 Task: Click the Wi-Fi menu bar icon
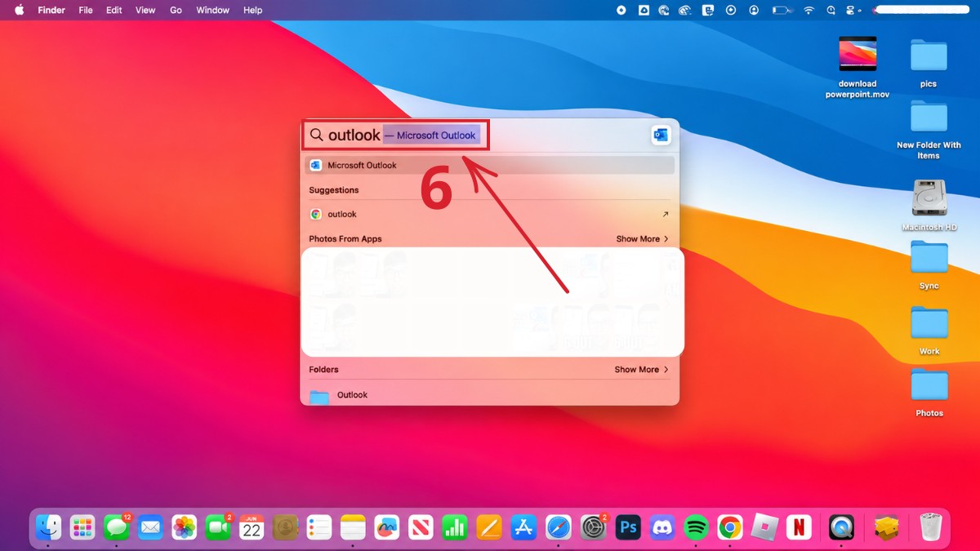click(x=809, y=10)
